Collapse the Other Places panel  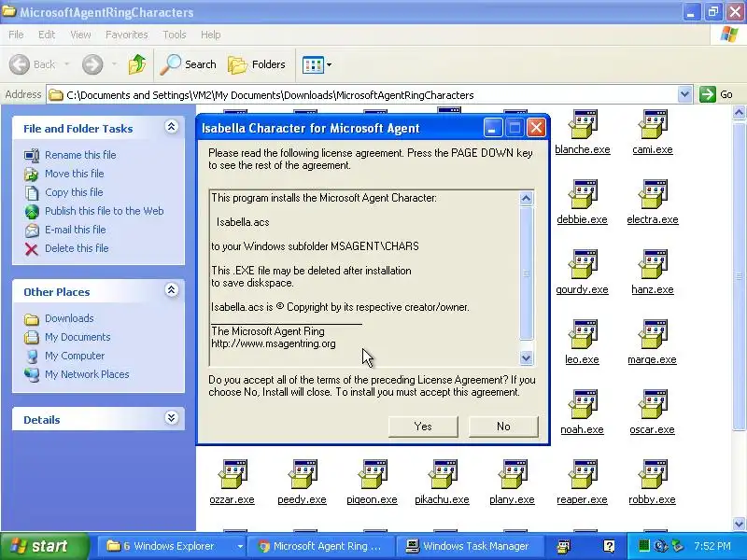pyautogui.click(x=172, y=290)
